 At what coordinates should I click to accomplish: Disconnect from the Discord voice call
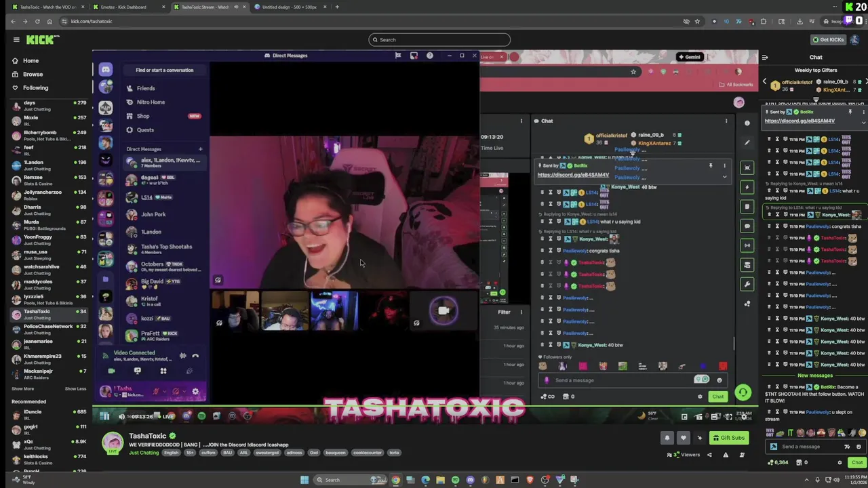tap(195, 355)
